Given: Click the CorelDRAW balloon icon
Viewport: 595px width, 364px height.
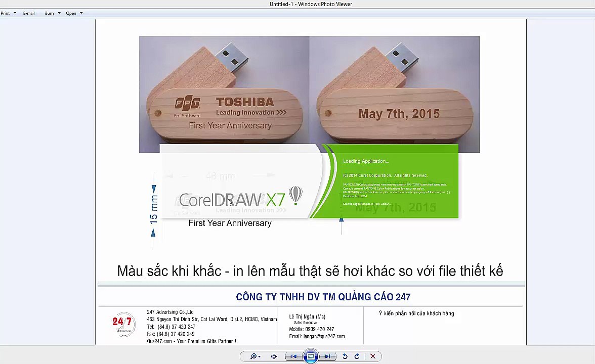Looking at the screenshot, I should pos(295,195).
